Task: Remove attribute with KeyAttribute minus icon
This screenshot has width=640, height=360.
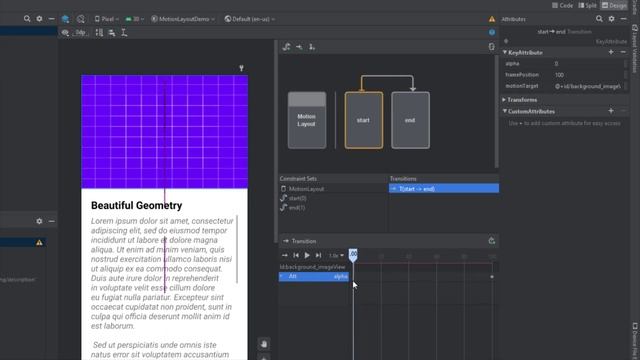Action: 623,52
